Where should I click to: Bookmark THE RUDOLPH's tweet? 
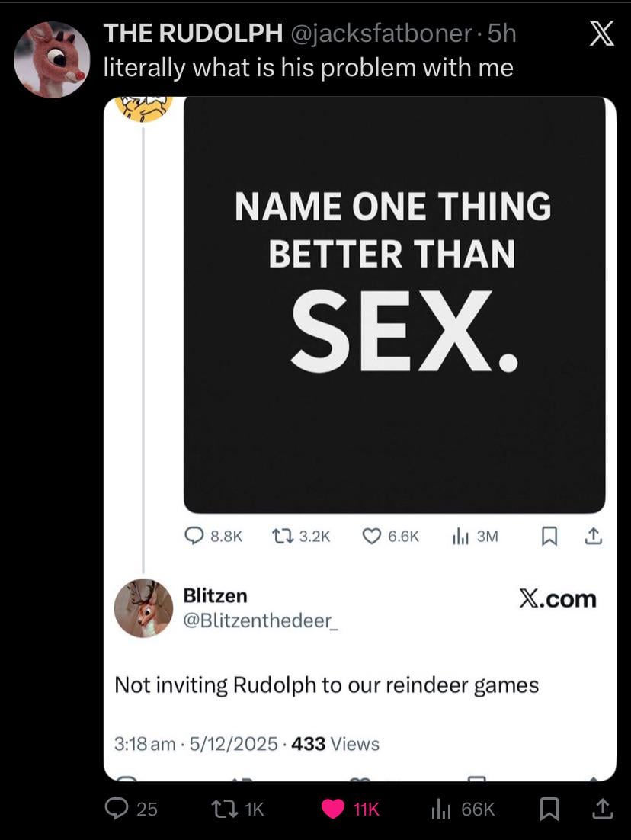pyautogui.click(x=549, y=809)
